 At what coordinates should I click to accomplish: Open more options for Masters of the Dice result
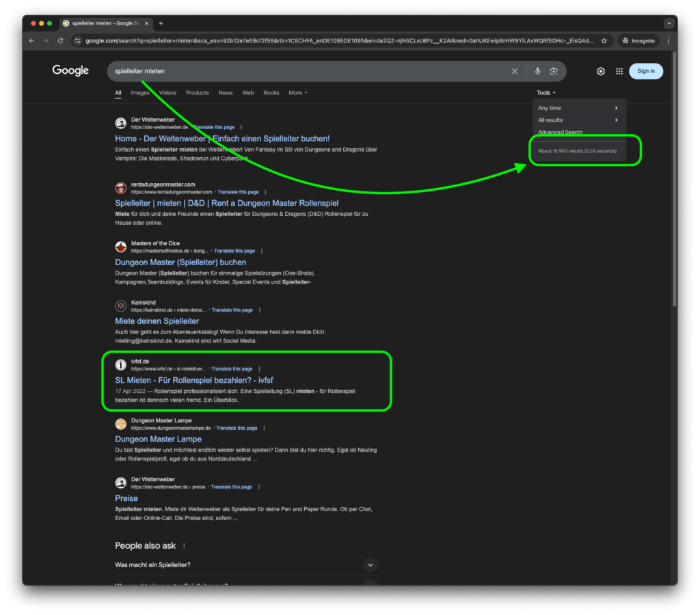(262, 251)
